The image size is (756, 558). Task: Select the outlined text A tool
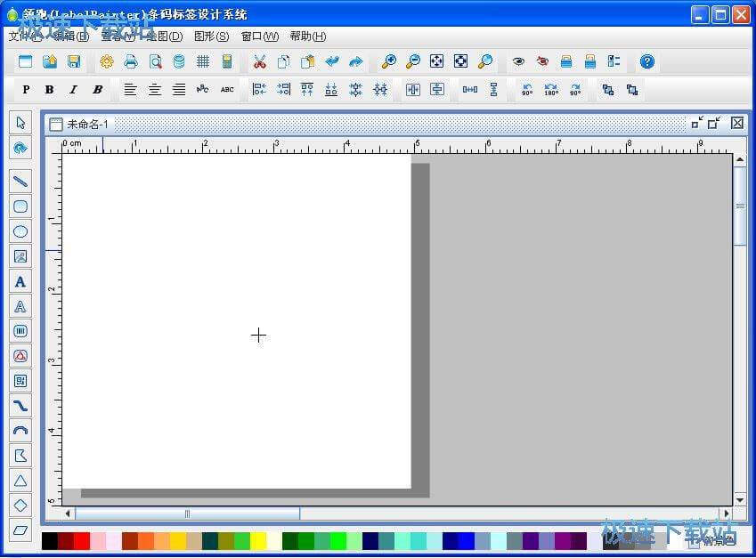pos(20,306)
